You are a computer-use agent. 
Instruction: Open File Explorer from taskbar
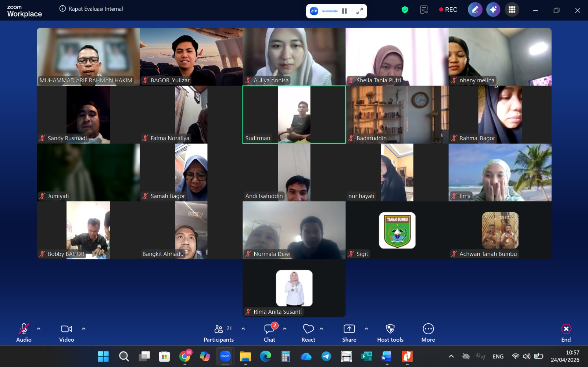point(245,356)
